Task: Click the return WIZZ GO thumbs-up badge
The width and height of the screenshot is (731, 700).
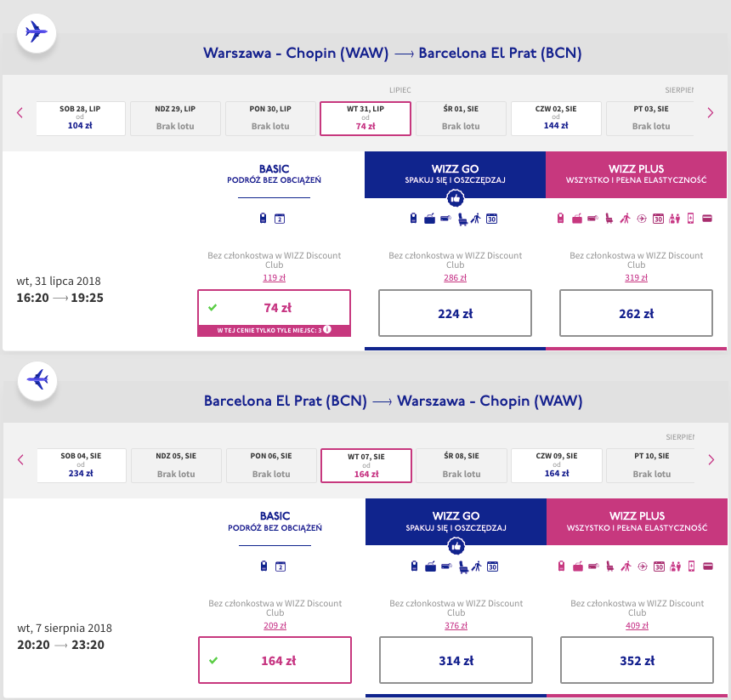Action: (456, 546)
